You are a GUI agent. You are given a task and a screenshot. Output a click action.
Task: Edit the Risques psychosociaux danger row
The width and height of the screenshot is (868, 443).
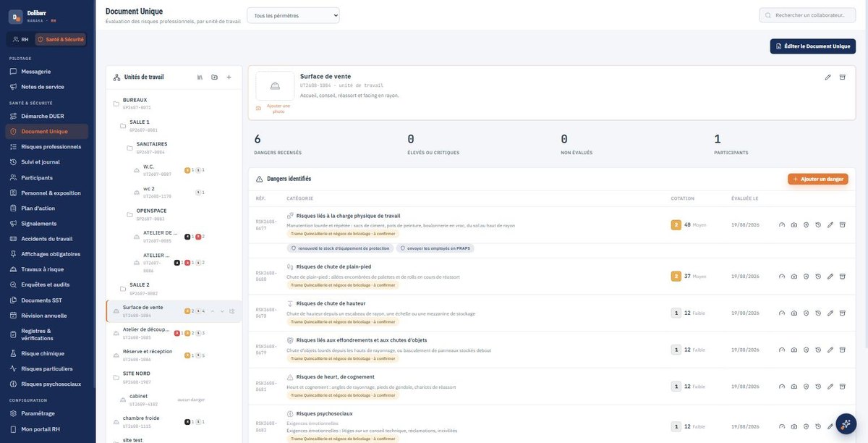tap(830, 426)
